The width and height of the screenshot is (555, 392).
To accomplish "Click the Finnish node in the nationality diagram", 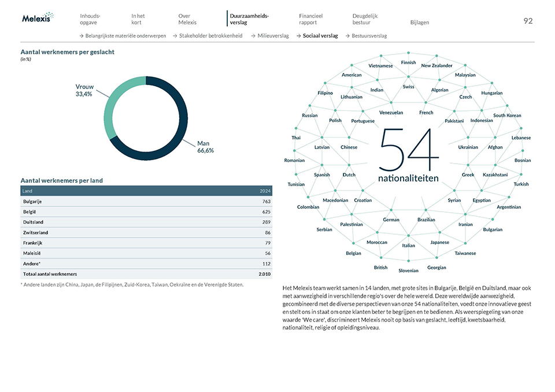I will tap(408, 62).
